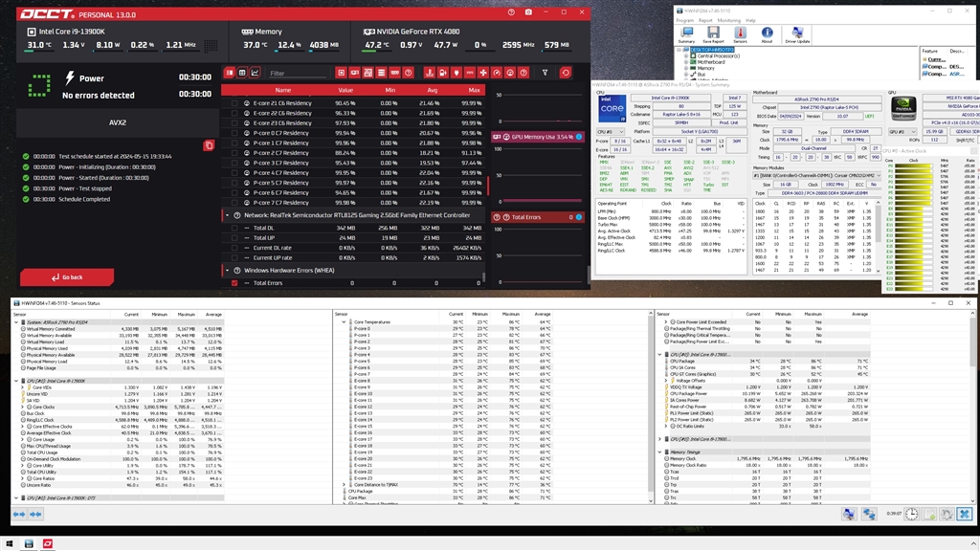Toggle the fan sensor type filter
This screenshot has width=980, height=551.
[x=483, y=73]
